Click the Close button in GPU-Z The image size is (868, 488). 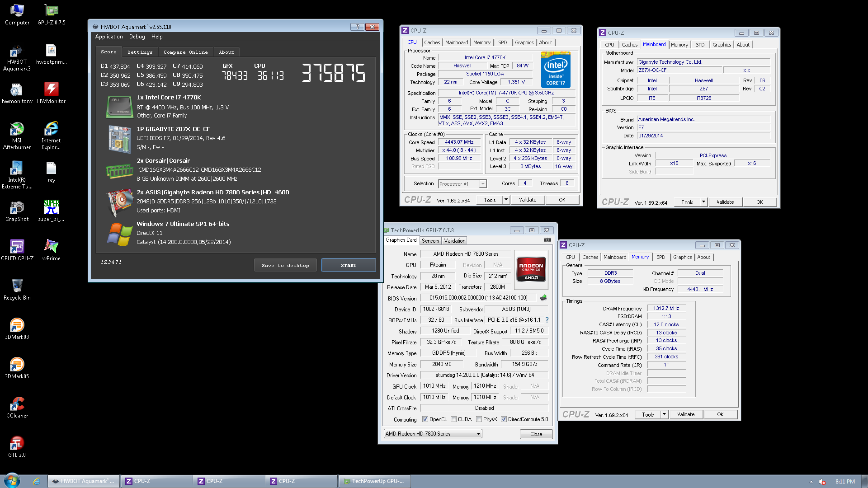[x=536, y=434]
